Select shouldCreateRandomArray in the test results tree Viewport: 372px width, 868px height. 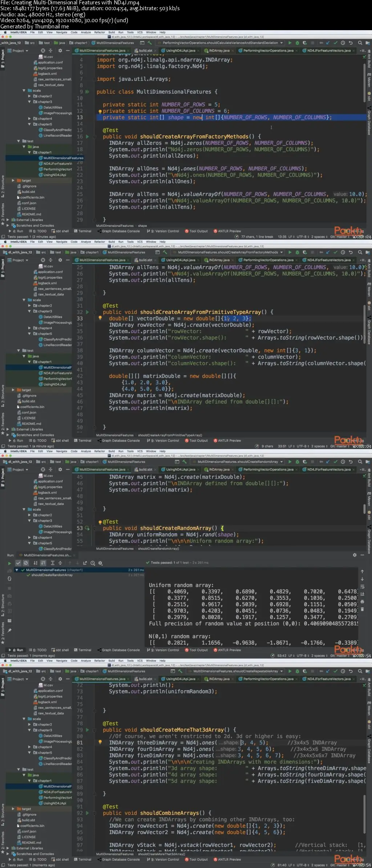(x=52, y=575)
